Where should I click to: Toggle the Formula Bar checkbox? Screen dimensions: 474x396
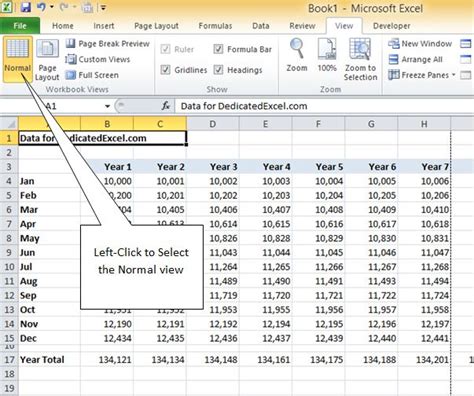218,49
